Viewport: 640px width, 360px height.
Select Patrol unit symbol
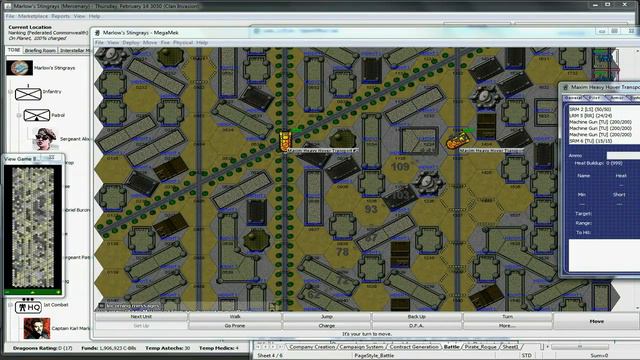point(37,116)
